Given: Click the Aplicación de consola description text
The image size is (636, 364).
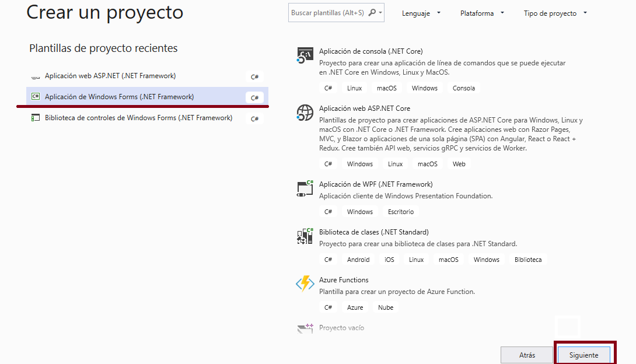Looking at the screenshot, I should pos(442,68).
